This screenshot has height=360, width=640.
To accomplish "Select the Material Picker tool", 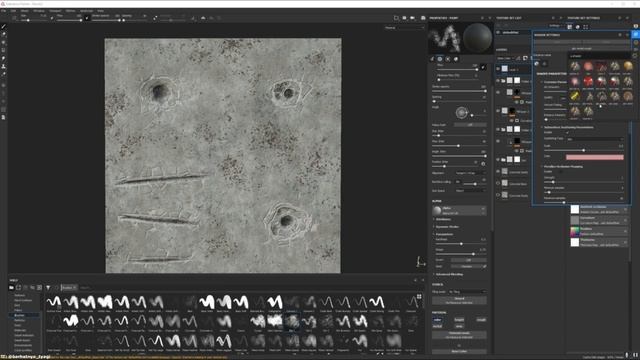I will tap(4, 74).
